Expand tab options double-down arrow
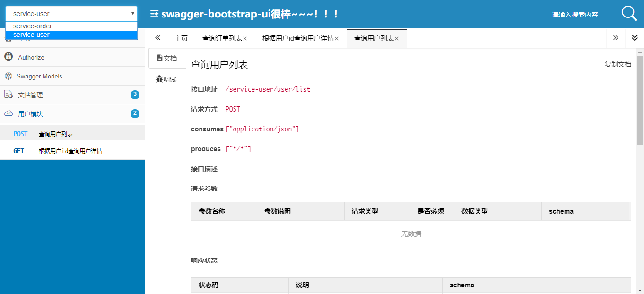The height and width of the screenshot is (294, 644). click(x=635, y=38)
